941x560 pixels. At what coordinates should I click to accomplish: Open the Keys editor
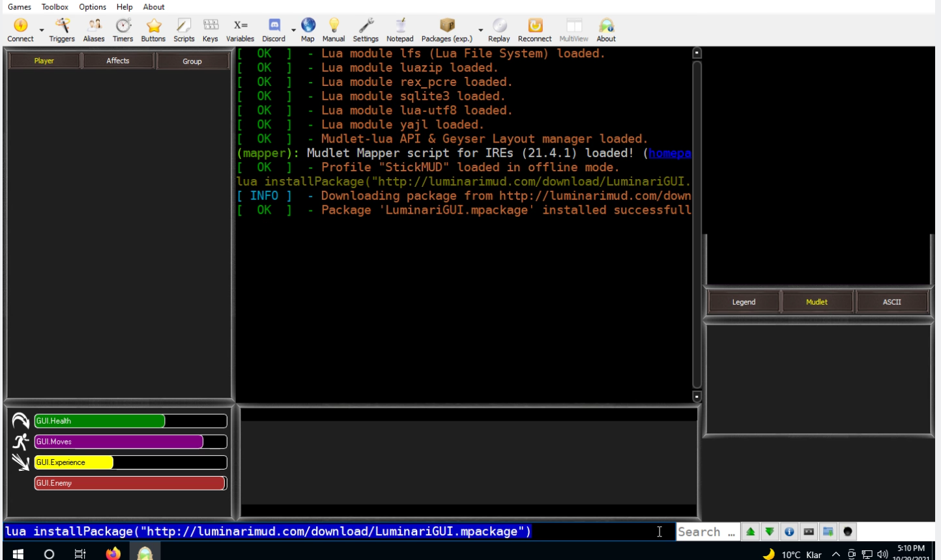210,29
